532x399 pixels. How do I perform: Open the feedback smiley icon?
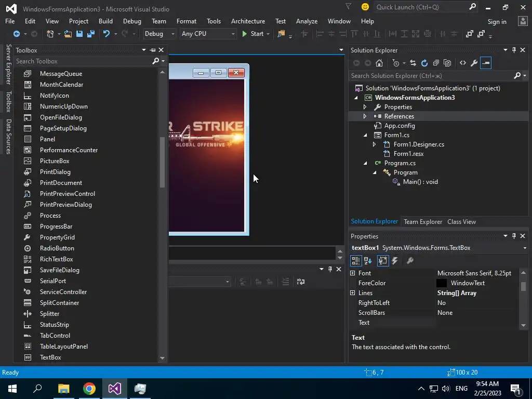point(365,7)
